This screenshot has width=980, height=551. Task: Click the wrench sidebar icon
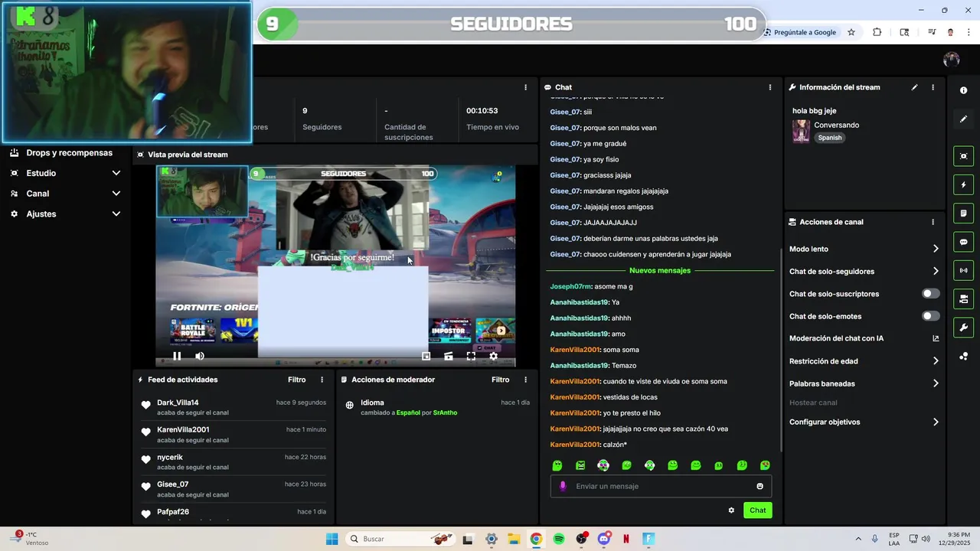click(963, 328)
